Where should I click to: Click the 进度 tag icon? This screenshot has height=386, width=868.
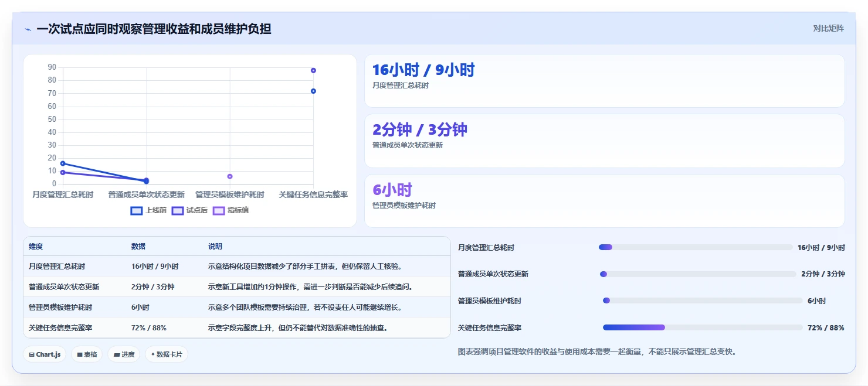click(x=117, y=355)
